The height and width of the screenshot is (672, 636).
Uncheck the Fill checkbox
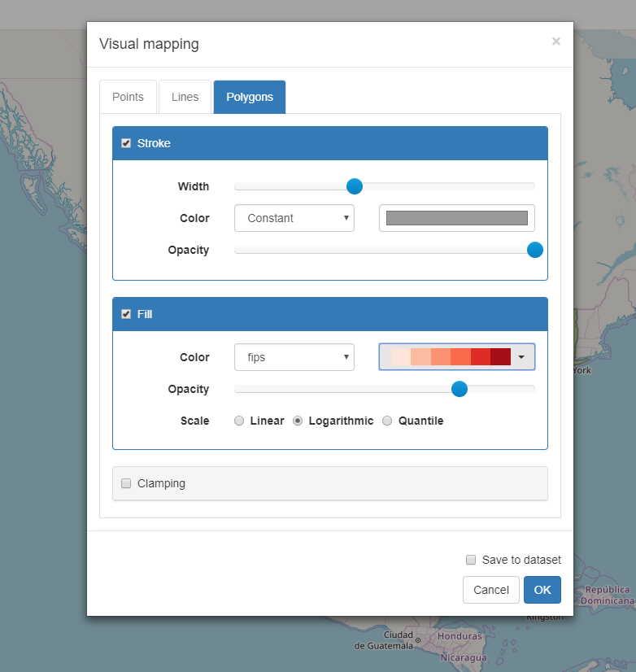point(126,314)
